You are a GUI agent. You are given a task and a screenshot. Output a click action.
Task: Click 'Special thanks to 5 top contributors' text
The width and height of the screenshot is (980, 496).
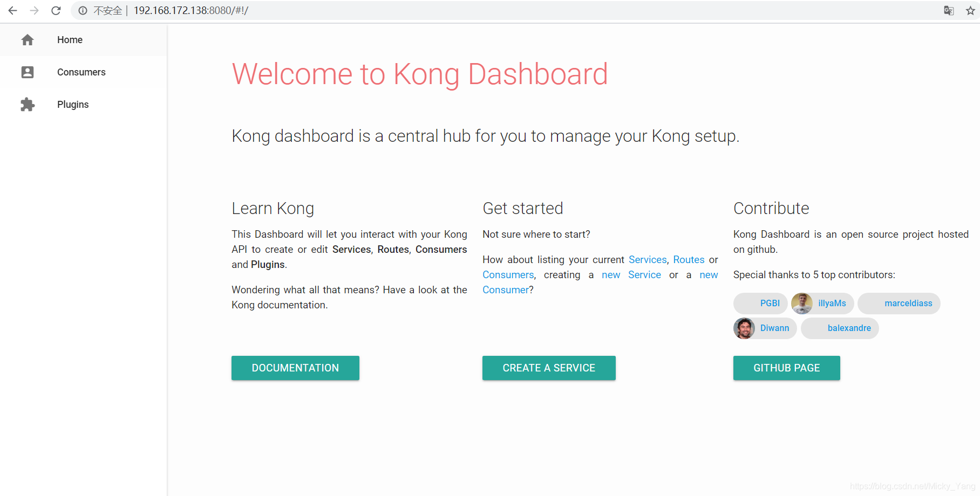(814, 275)
